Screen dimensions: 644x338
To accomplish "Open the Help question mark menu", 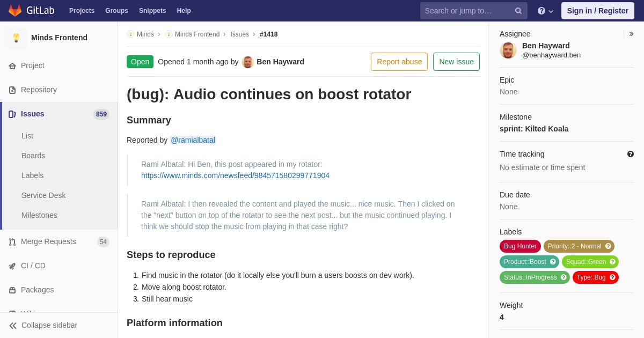I will click(x=545, y=11).
